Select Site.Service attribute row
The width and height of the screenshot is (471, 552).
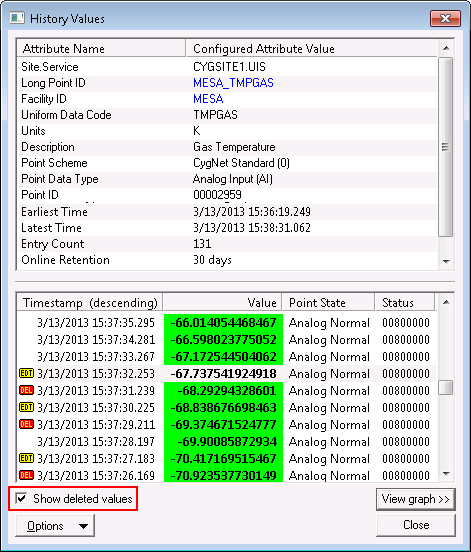[x=227, y=67]
